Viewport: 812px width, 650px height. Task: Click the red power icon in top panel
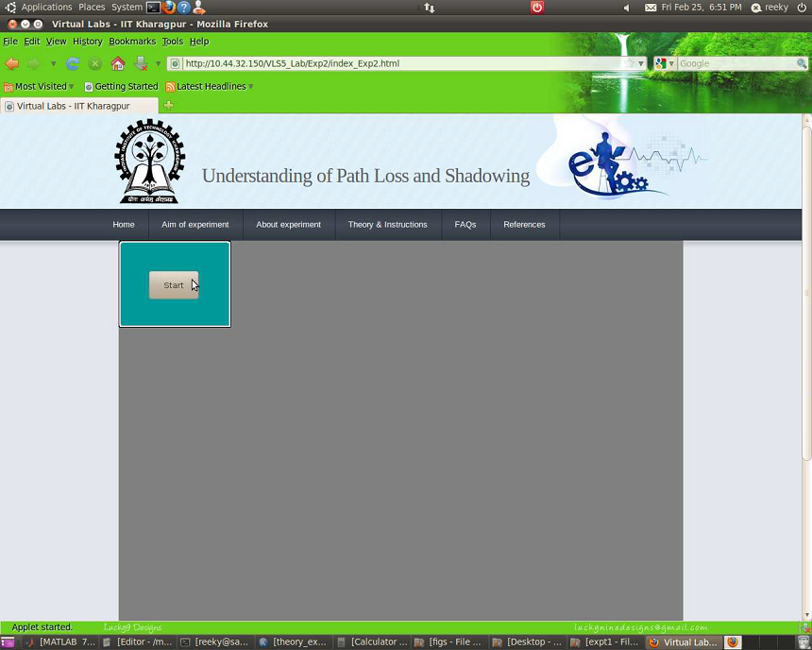point(536,8)
